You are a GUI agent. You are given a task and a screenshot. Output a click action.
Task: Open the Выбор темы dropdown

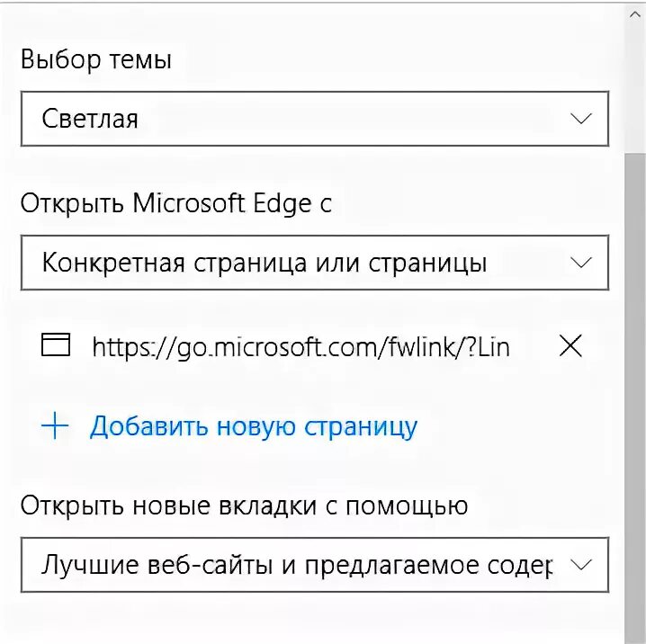314,119
